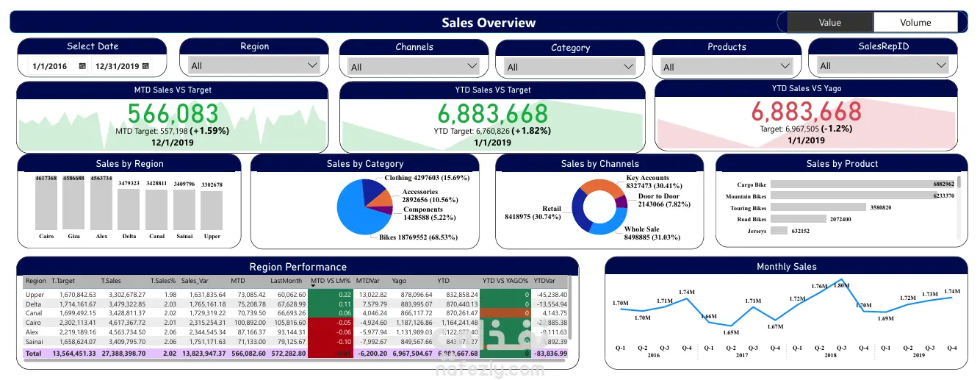
Task: Select the Canal row in Region Performance table
Action: [x=295, y=314]
